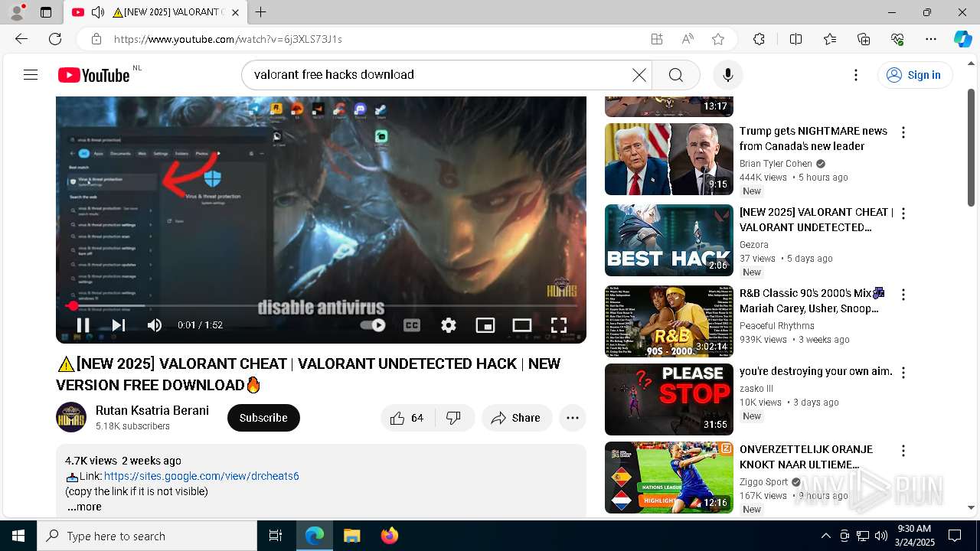
Task: Open the sites.google.com description link
Action: coord(201,476)
